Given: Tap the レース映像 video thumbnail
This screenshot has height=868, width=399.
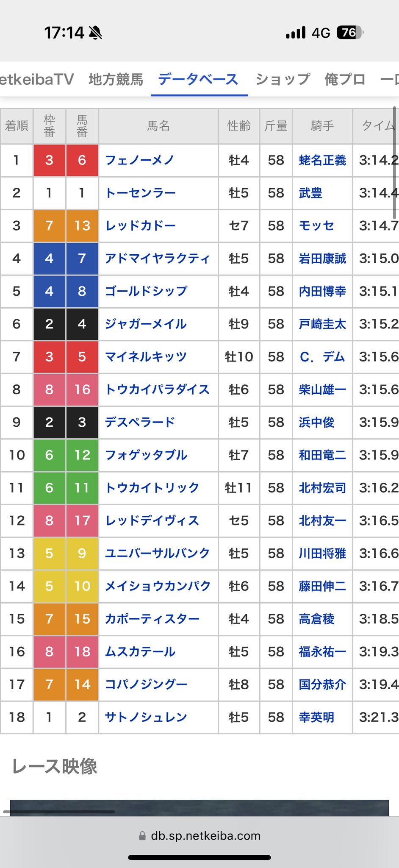Looking at the screenshot, I should pos(199,807).
